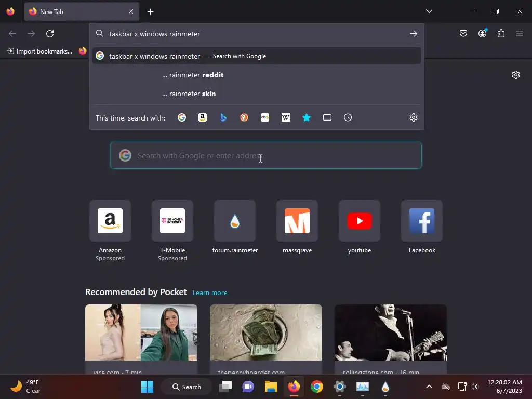This screenshot has width=532, height=399.
Task: Click the Firefox taskbar icon
Action: point(294,387)
